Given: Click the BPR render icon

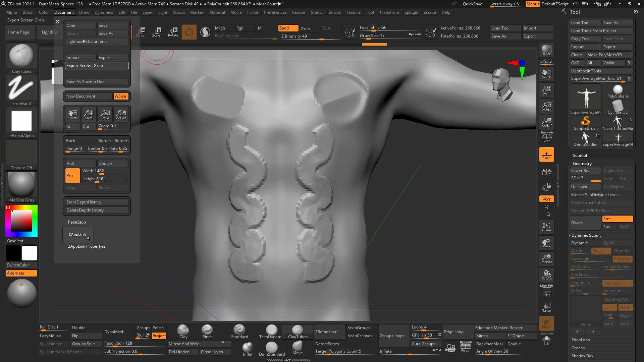Looking at the screenshot, I should pos(546,50).
